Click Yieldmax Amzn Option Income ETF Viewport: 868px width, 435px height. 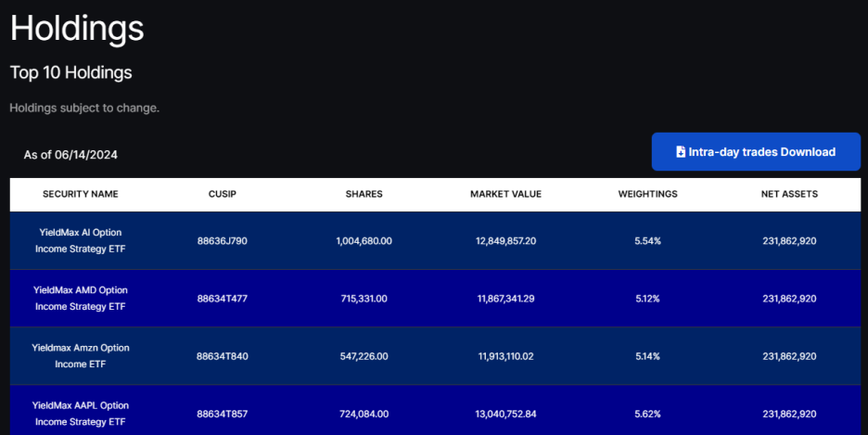point(81,356)
